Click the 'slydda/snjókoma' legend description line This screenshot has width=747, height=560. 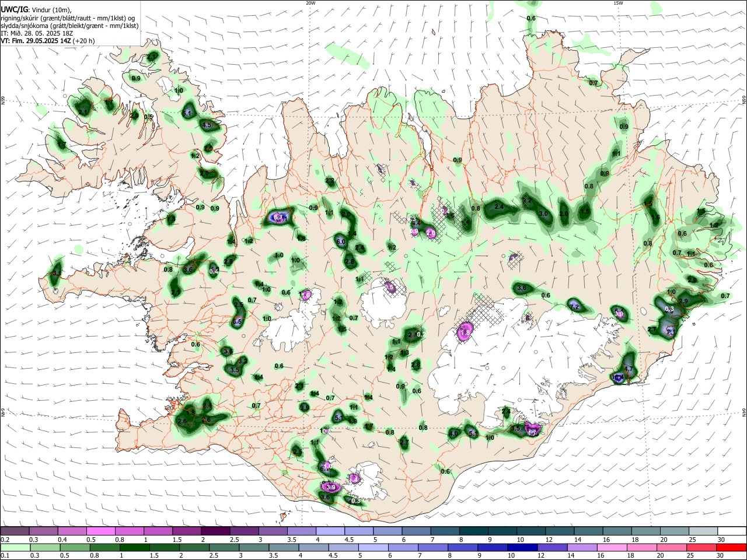coord(69,26)
